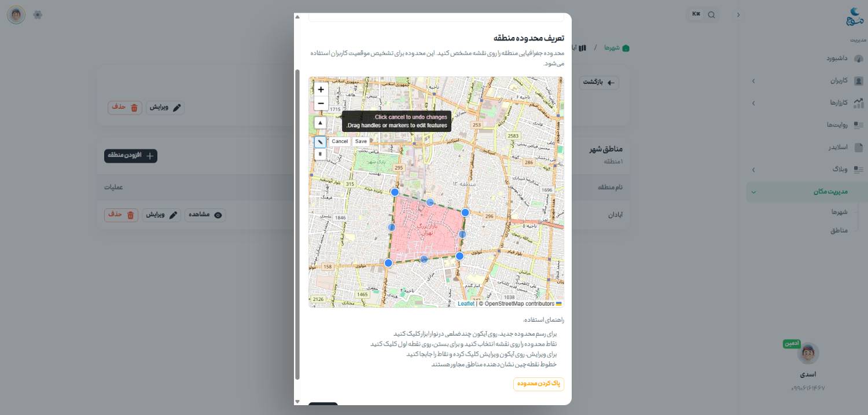This screenshot has height=415, width=868.
Task: Click the top حذف delete button
Action: coord(124,108)
